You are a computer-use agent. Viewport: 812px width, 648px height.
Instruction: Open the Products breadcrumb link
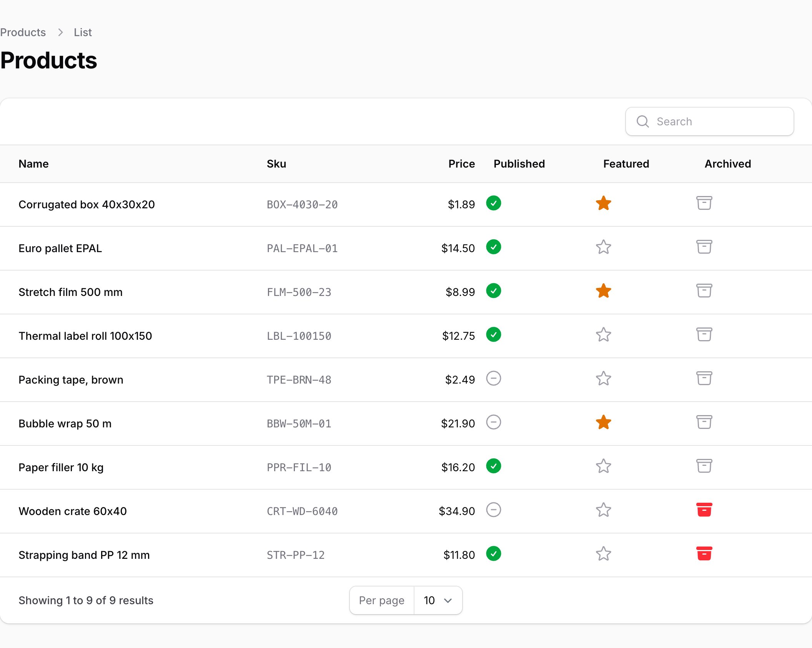pos(23,32)
